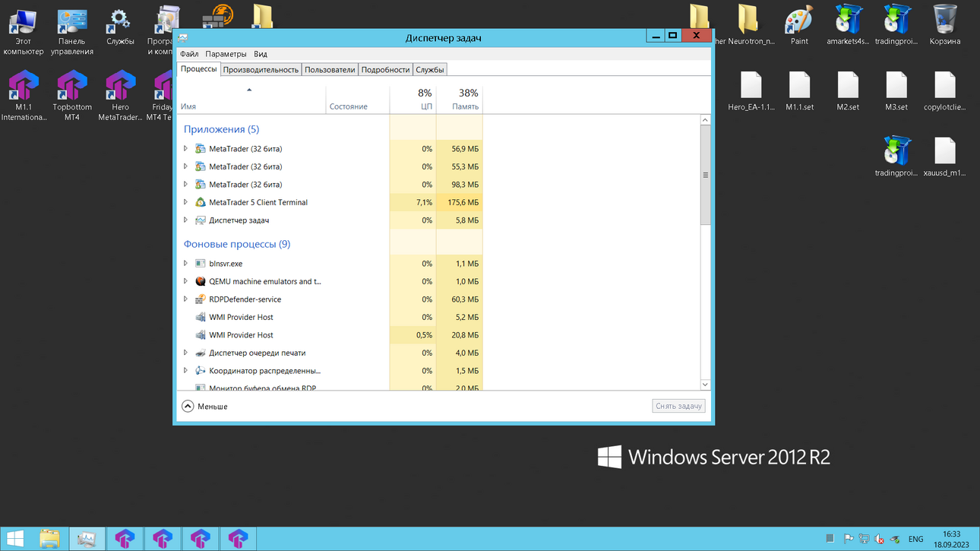This screenshot has height=551, width=980.
Task: Select the M1.1.set file icon
Action: pyautogui.click(x=799, y=91)
